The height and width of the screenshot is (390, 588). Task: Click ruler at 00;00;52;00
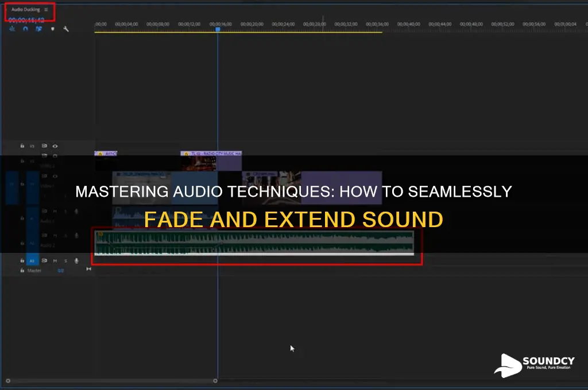click(x=503, y=24)
